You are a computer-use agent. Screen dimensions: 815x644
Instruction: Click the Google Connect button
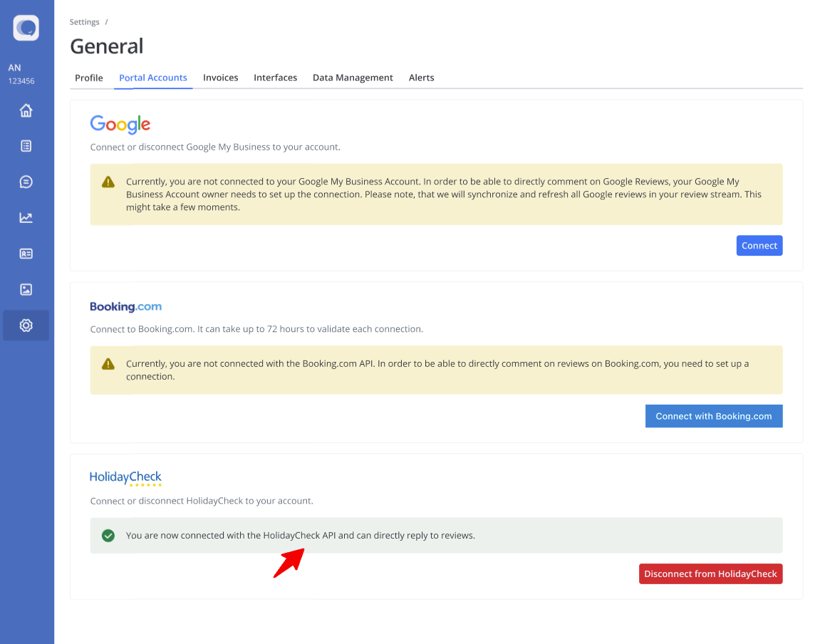coord(759,245)
